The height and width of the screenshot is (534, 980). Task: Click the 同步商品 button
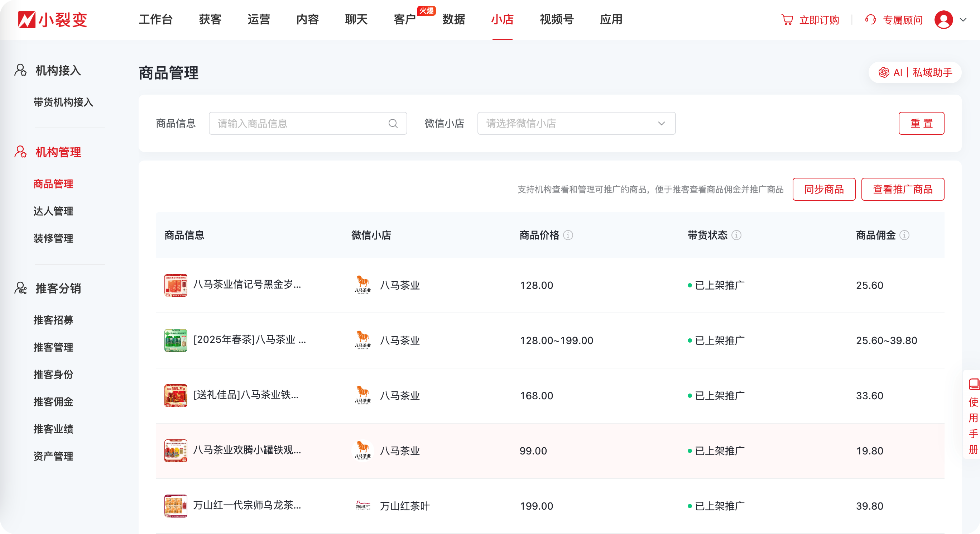click(823, 189)
